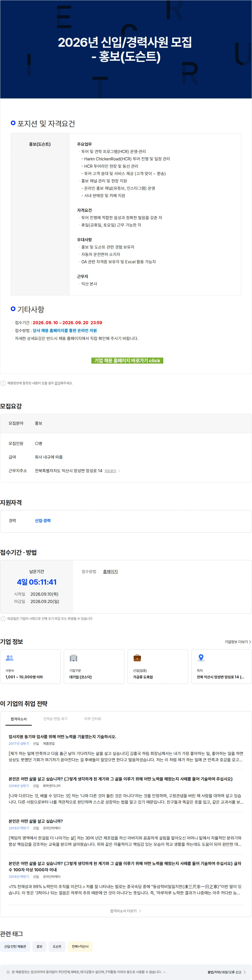Expand the copyright notice chevron at the bottom

(164, 972)
